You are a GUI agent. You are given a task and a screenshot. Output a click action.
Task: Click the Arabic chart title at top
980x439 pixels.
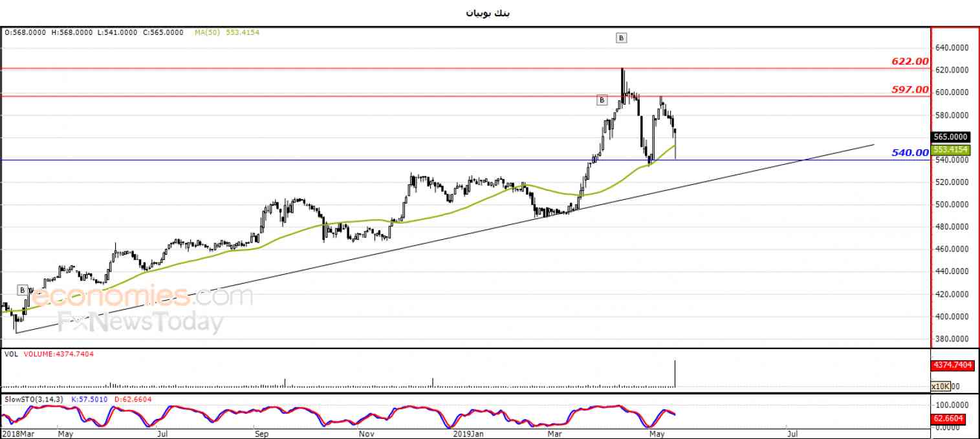click(x=488, y=13)
